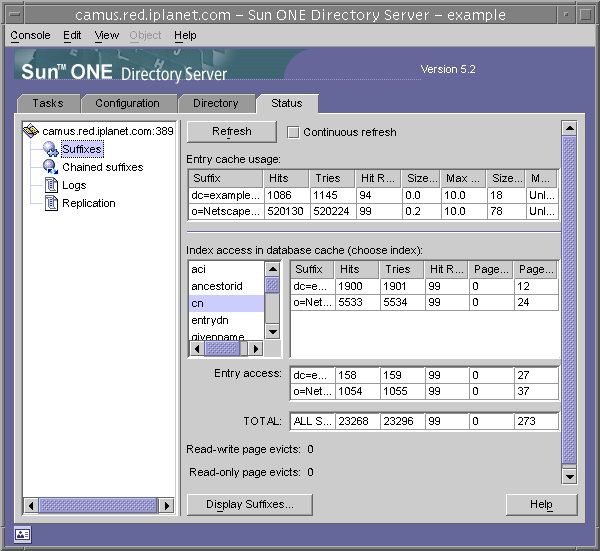Click the index list scroll up arrow

pos(272,269)
